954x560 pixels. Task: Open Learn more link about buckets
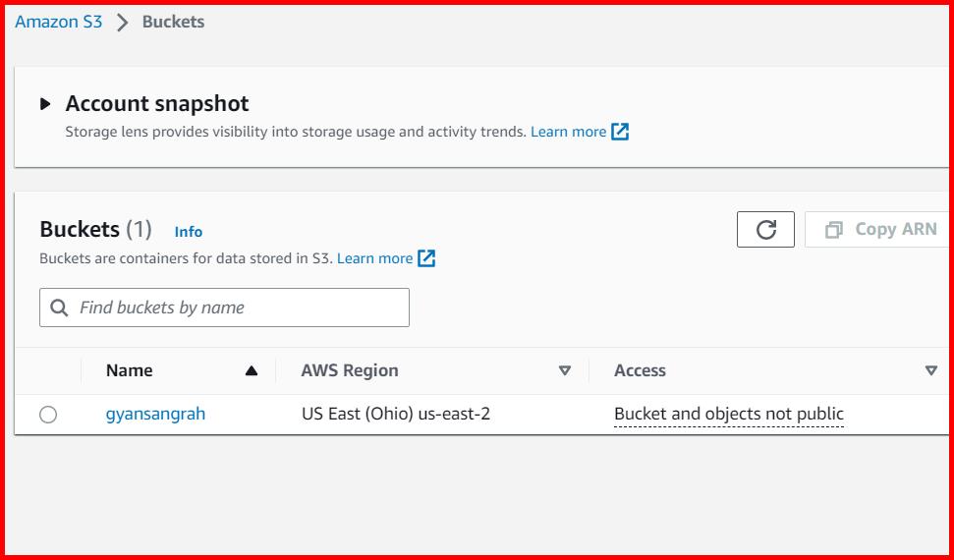[x=374, y=258]
